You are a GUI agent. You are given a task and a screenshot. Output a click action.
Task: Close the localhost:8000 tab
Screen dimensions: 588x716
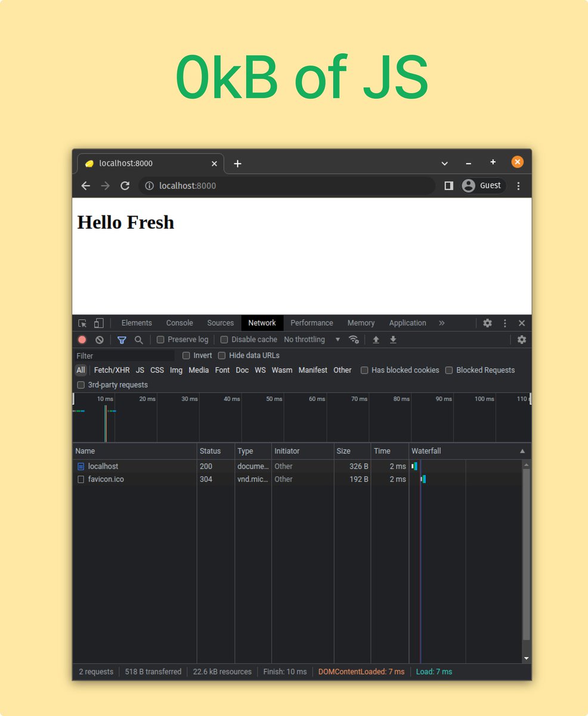(x=215, y=163)
